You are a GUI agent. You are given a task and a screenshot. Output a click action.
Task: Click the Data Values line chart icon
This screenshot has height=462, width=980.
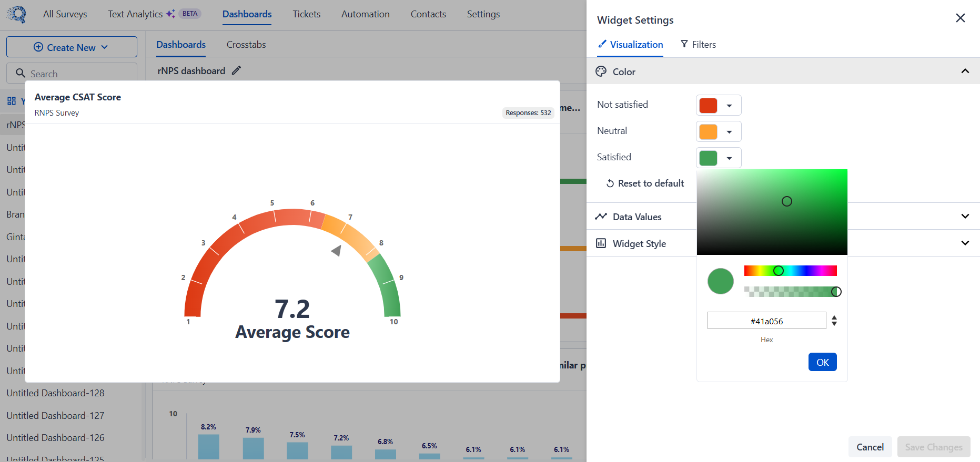(x=601, y=217)
